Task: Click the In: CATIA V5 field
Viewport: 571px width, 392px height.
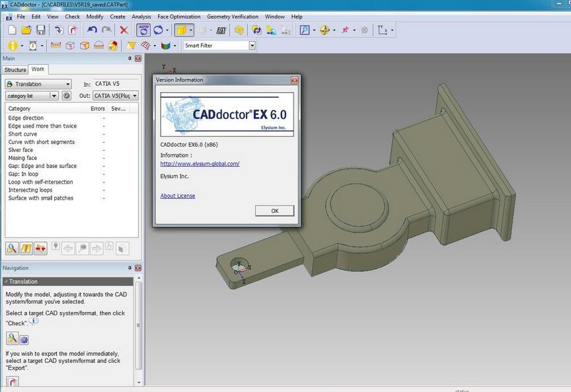Action: tap(115, 84)
